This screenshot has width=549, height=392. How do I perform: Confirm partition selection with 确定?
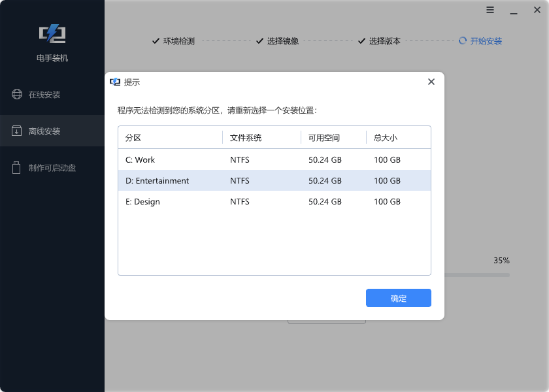[398, 297]
